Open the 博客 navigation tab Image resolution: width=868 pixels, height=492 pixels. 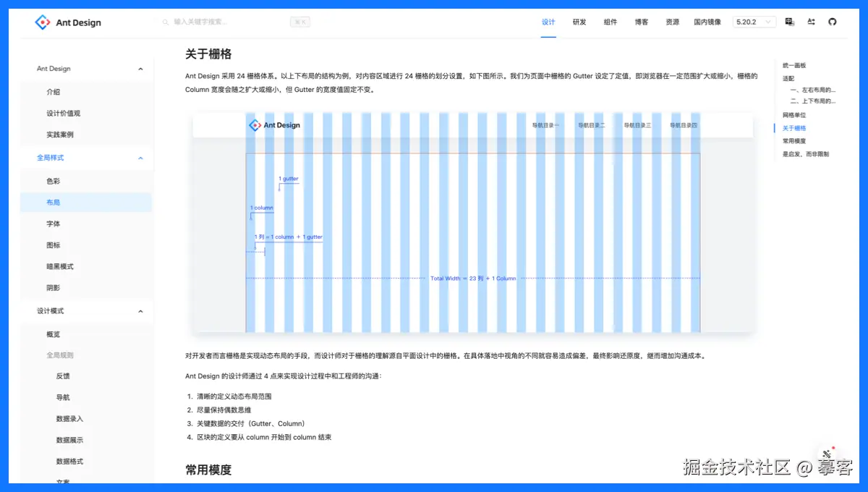642,22
